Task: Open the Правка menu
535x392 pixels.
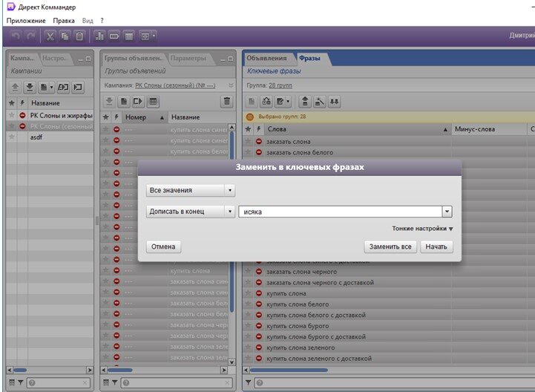Action: [64, 21]
